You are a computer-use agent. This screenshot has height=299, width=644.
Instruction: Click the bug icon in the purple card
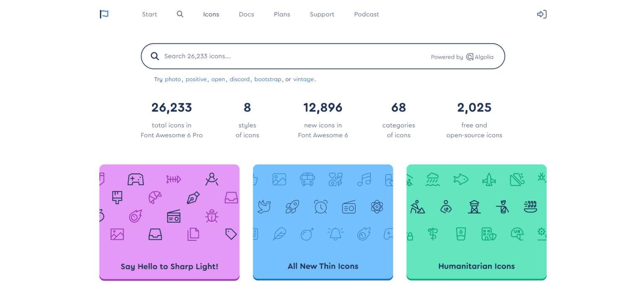click(212, 216)
